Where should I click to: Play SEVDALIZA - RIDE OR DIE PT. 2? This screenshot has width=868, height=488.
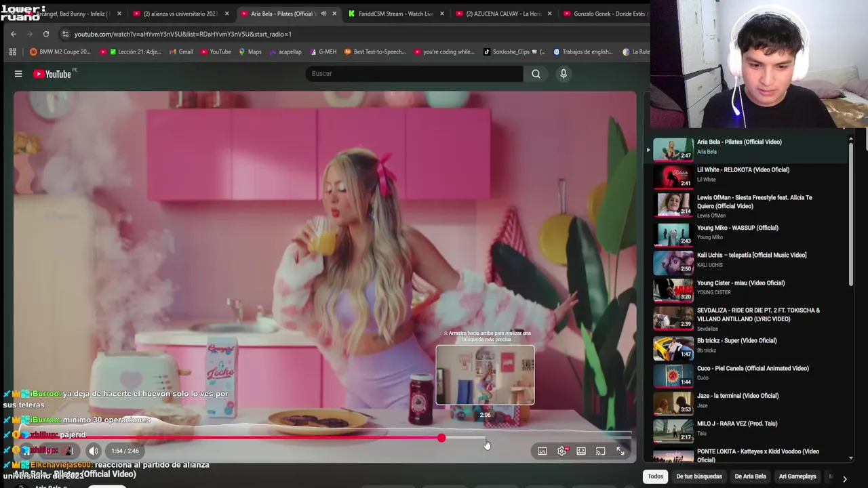pos(746,319)
